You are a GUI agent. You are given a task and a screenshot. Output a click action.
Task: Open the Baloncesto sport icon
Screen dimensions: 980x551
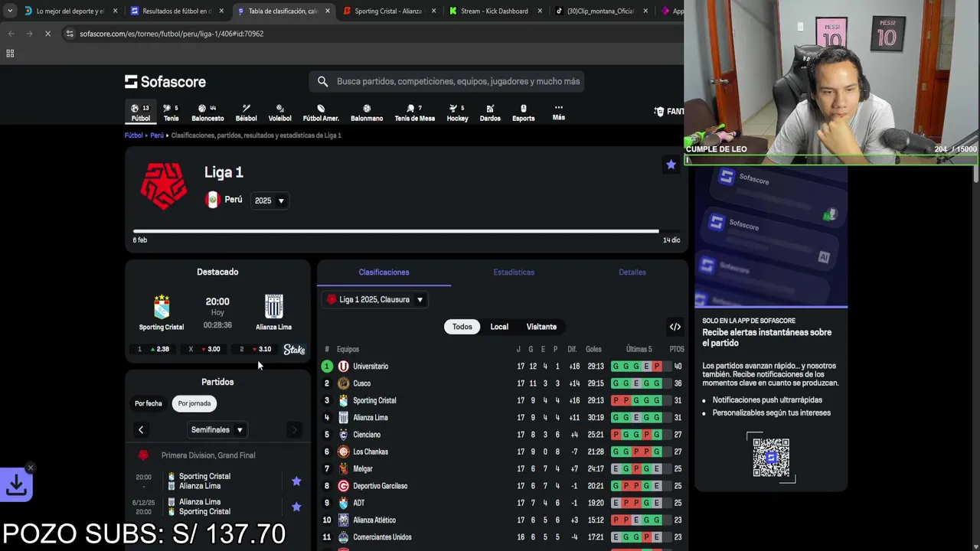point(207,112)
